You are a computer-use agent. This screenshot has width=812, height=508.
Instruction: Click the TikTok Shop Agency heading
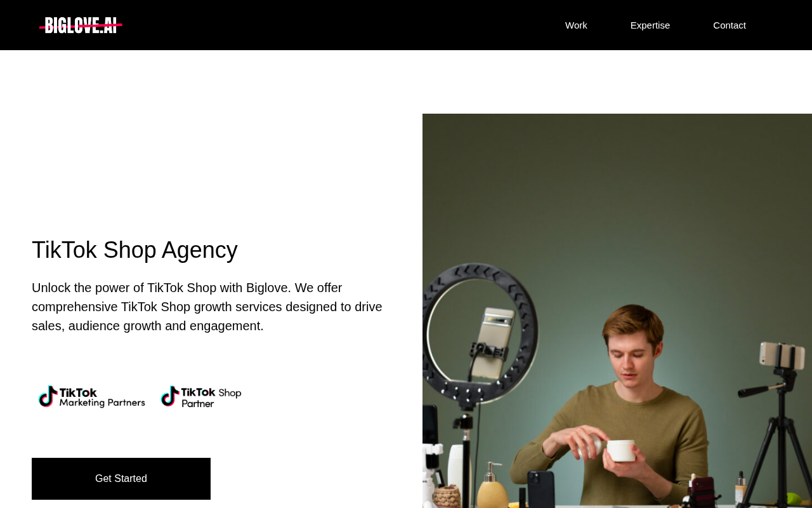[x=134, y=250]
